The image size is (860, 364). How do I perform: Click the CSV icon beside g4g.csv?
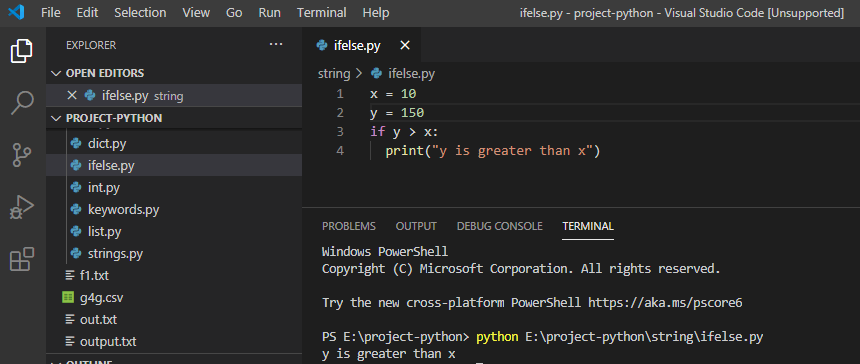click(68, 298)
